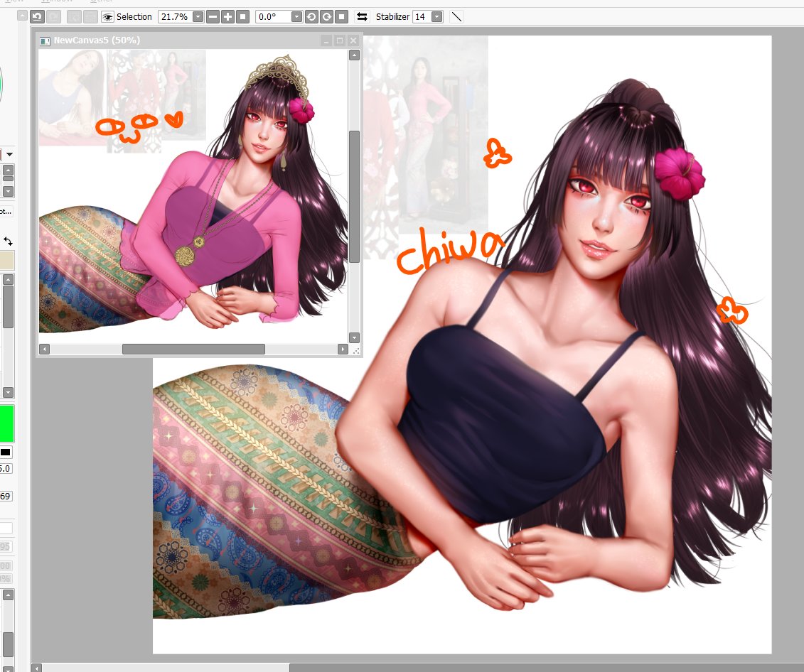
Task: Click the cut-off "ot..." button in the left panel
Action: (6, 211)
